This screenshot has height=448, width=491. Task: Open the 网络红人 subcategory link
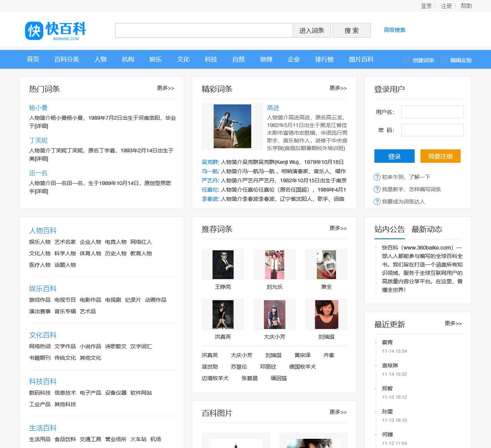141,242
